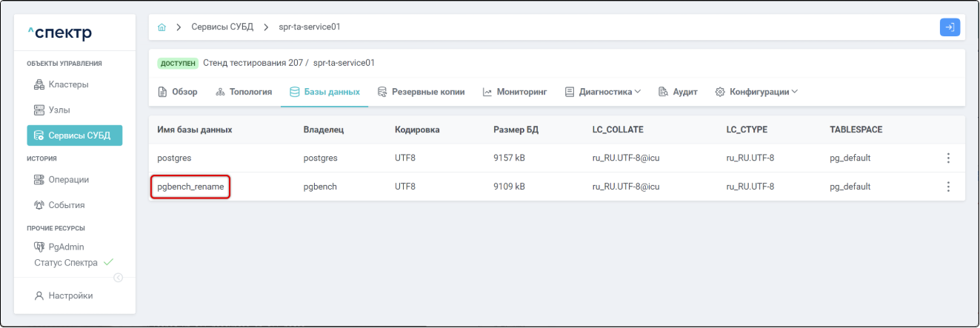Select Сервисы СУБД in sidebar

[x=75, y=135]
